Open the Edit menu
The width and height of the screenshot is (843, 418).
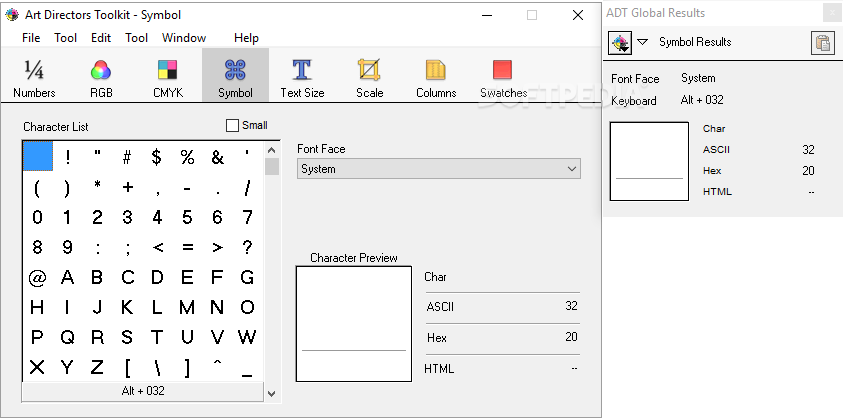pyautogui.click(x=101, y=38)
